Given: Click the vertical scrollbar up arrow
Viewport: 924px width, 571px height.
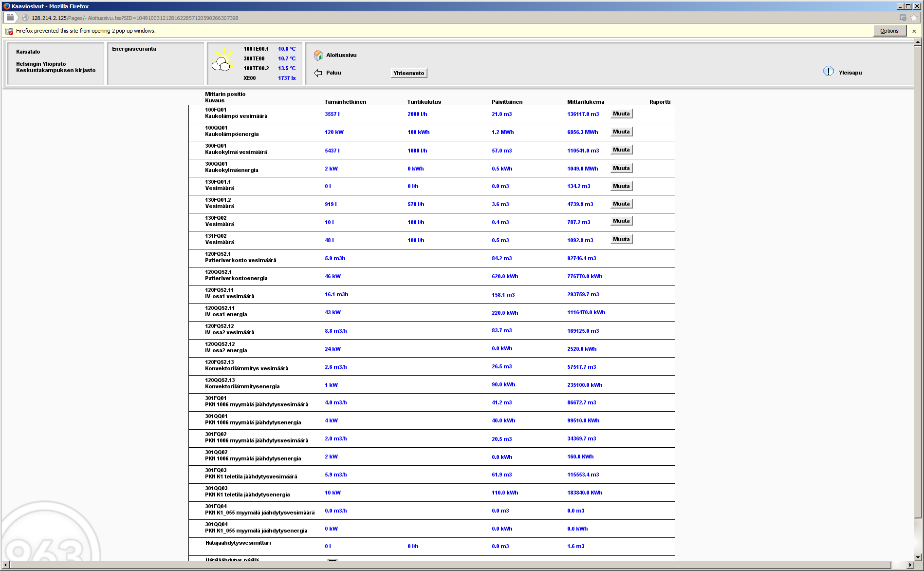Looking at the screenshot, I should (918, 42).
